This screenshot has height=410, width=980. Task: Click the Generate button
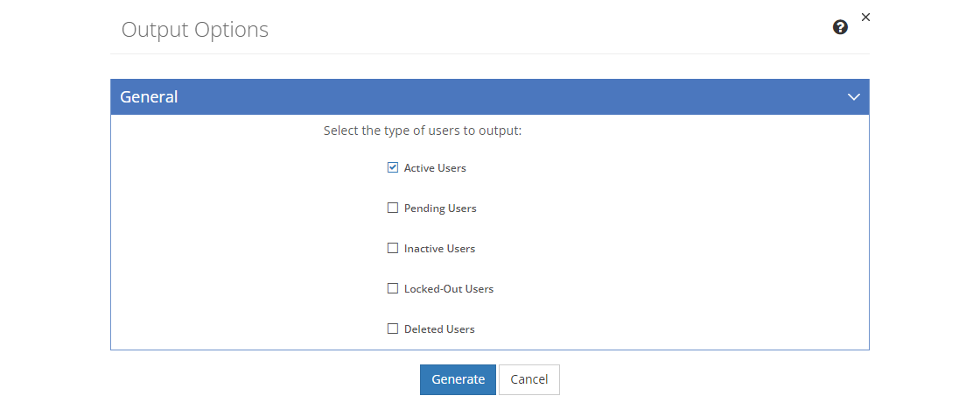[x=458, y=379]
